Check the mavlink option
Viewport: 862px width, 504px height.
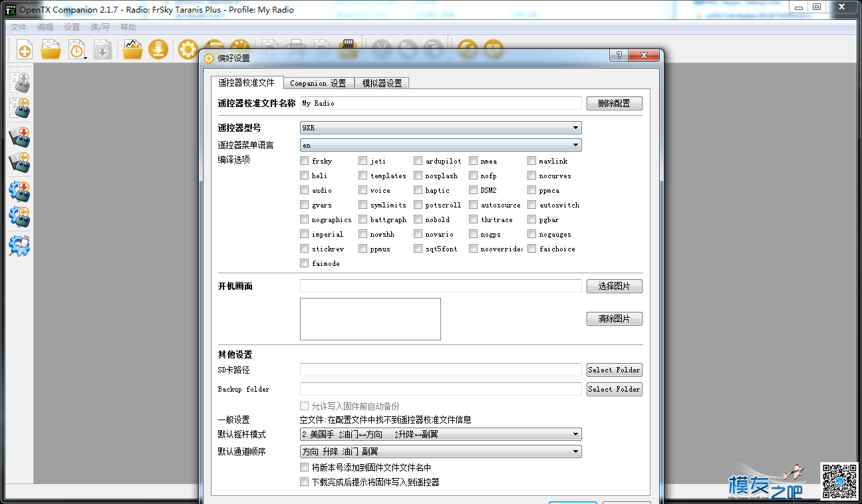532,161
